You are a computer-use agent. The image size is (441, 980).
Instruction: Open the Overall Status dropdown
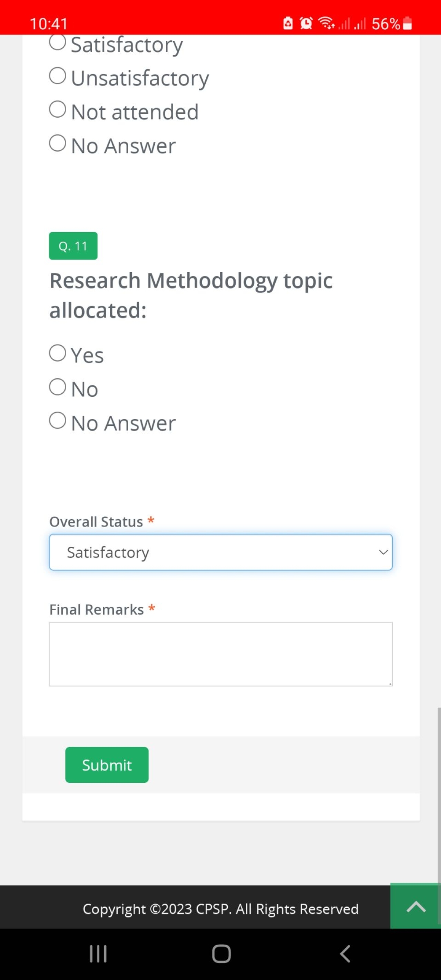(x=221, y=552)
